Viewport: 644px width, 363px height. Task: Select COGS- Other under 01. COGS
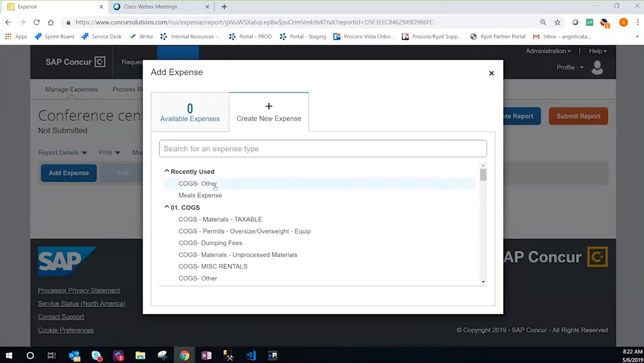coord(198,278)
